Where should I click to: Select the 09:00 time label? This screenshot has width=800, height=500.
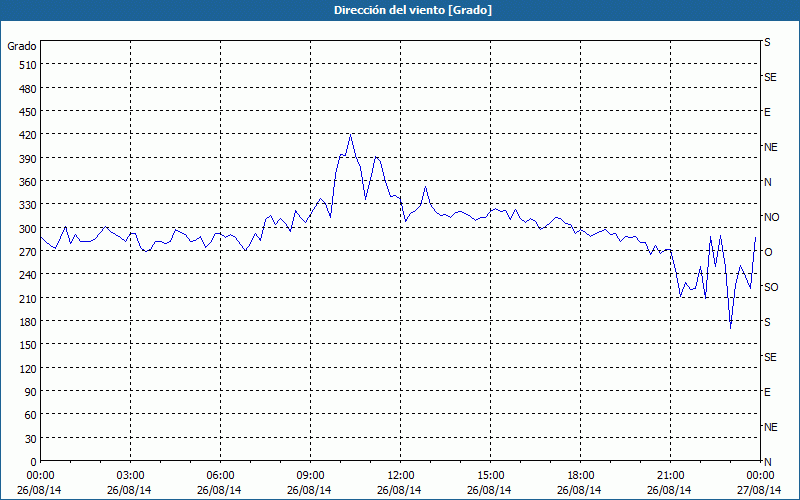tap(310, 476)
